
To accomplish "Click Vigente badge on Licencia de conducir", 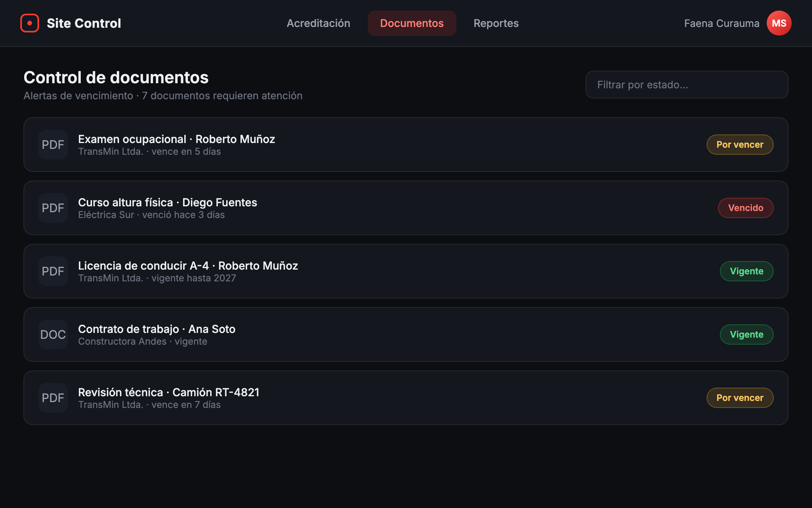I will click(x=746, y=271).
